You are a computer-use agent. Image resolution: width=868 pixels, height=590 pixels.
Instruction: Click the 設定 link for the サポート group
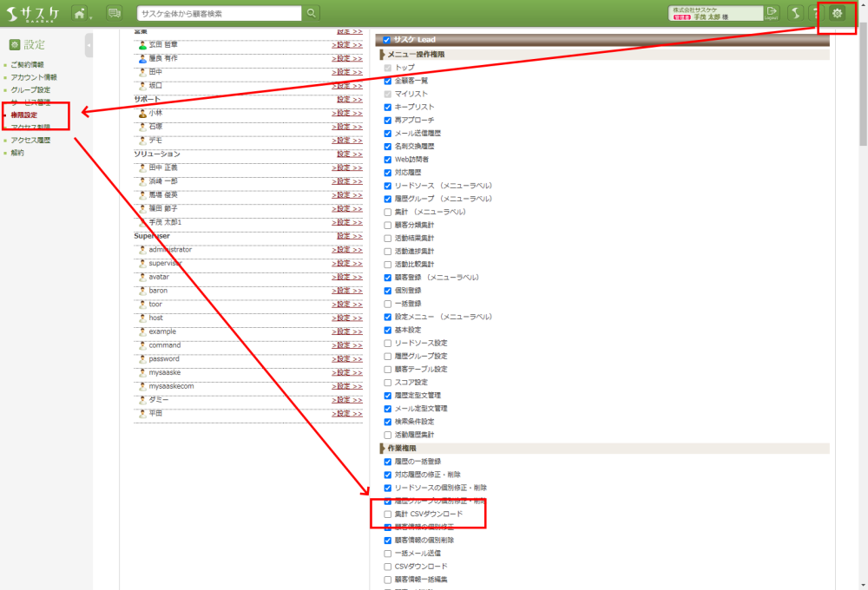(x=349, y=100)
